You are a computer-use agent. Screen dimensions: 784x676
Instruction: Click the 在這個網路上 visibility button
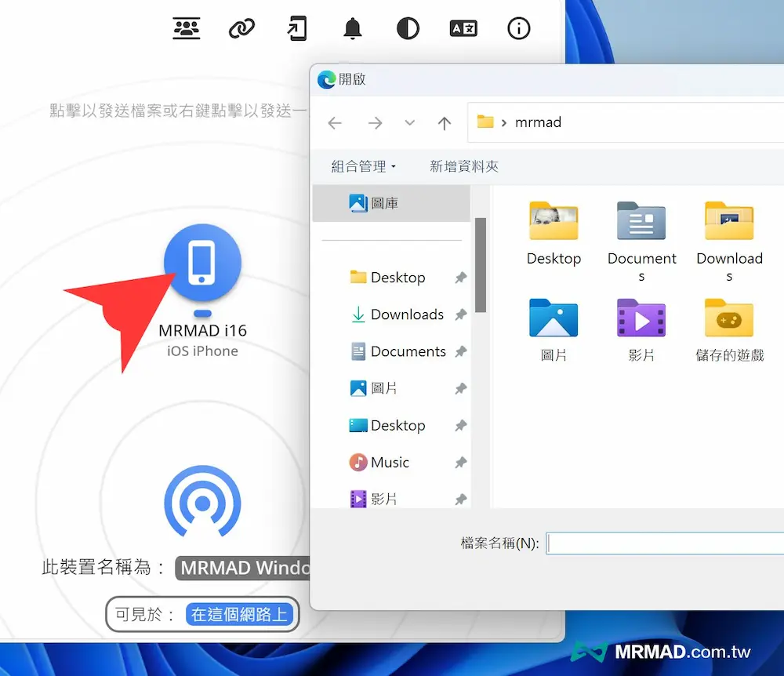pos(240,614)
